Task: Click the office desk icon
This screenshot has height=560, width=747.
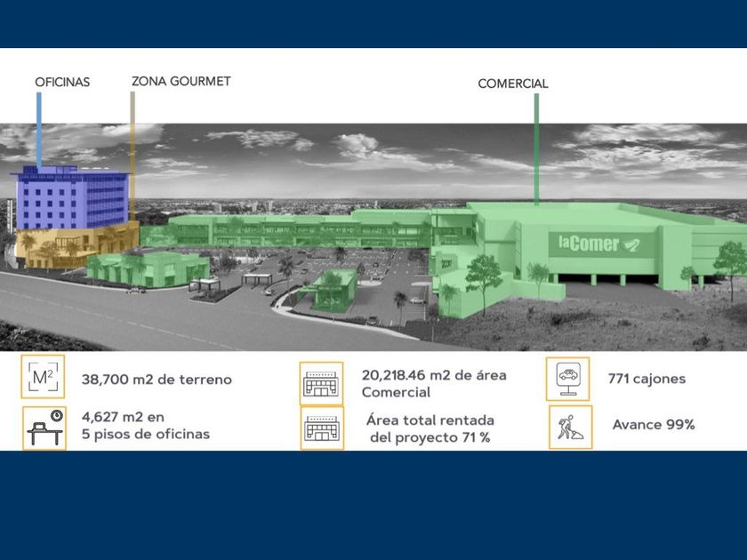Action: tap(44, 428)
